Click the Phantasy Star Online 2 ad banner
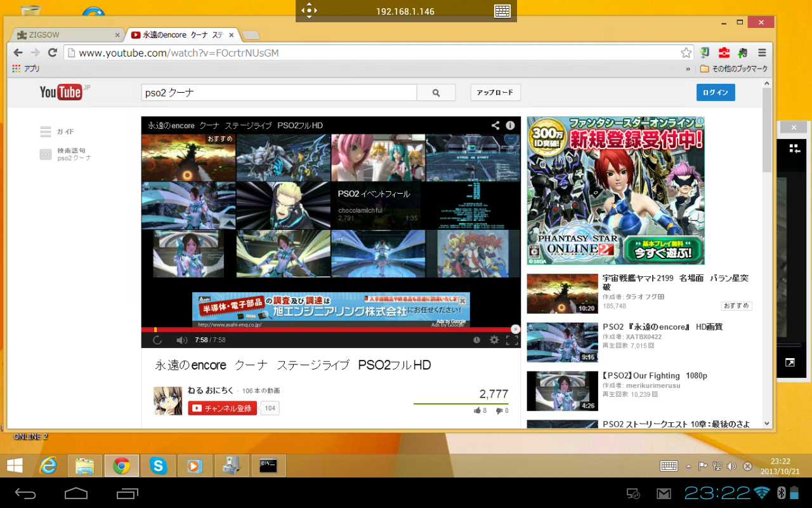 [x=615, y=190]
